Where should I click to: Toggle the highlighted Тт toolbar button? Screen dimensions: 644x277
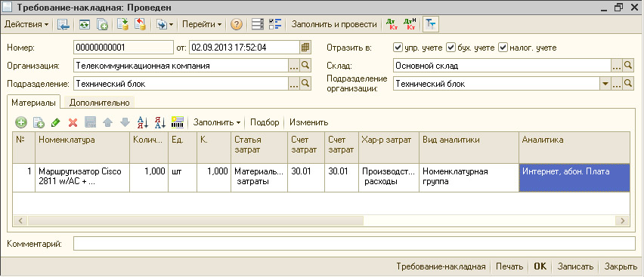click(x=431, y=25)
